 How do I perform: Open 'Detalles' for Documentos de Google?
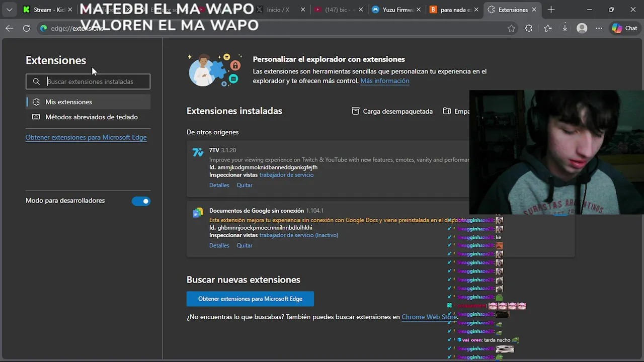tap(219, 245)
